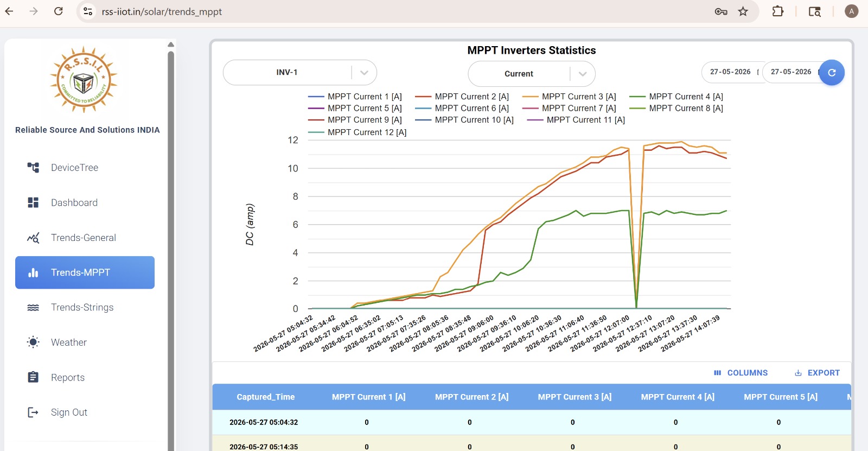
Task: Toggle MPPT Current 1 [A] legend series
Action: coord(355,97)
